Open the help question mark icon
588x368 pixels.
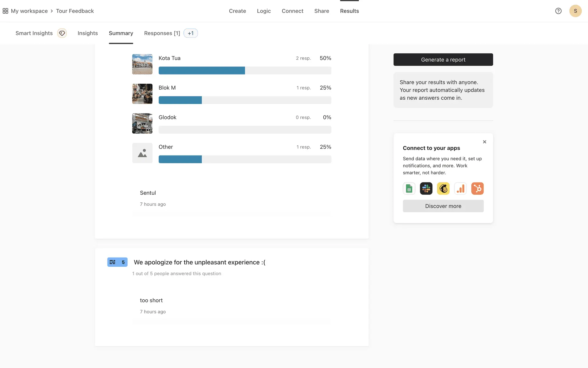558,11
